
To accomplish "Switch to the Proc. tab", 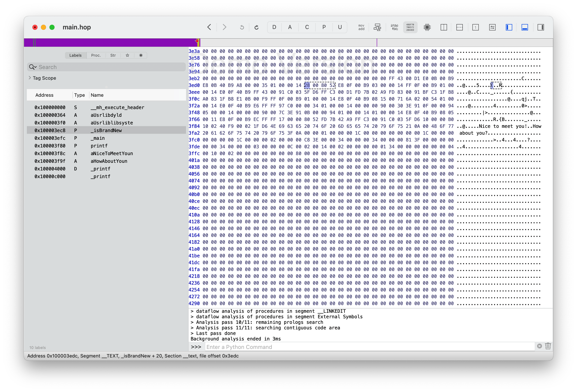I will pos(96,55).
